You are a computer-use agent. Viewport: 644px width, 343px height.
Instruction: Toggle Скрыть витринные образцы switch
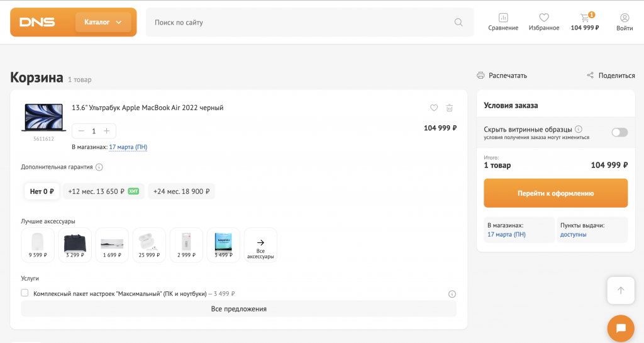619,132
